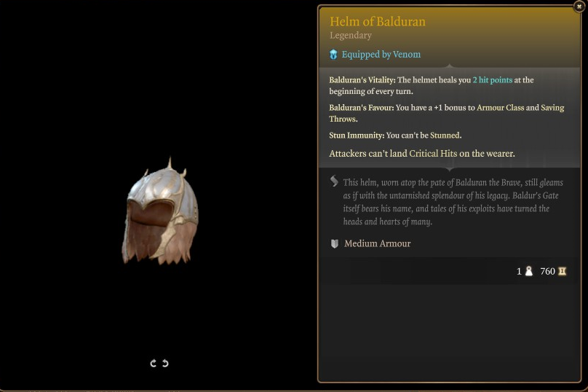Open the 'Armour Class' keyword link

click(x=500, y=108)
